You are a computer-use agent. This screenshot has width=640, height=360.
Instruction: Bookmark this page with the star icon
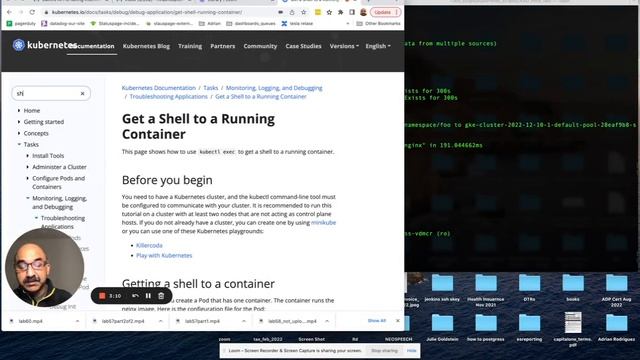tap(303, 12)
